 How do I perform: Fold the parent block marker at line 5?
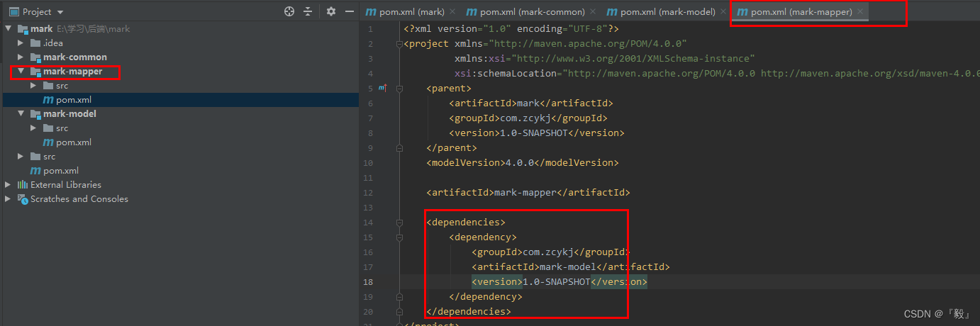[x=400, y=88]
